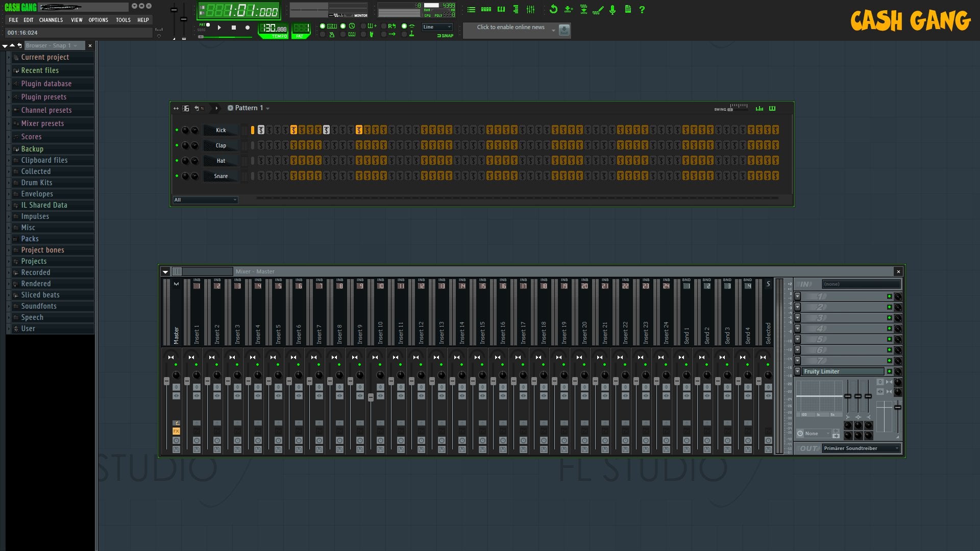
Task: Open the audio editor wave-pencil icon
Action: coord(598,10)
